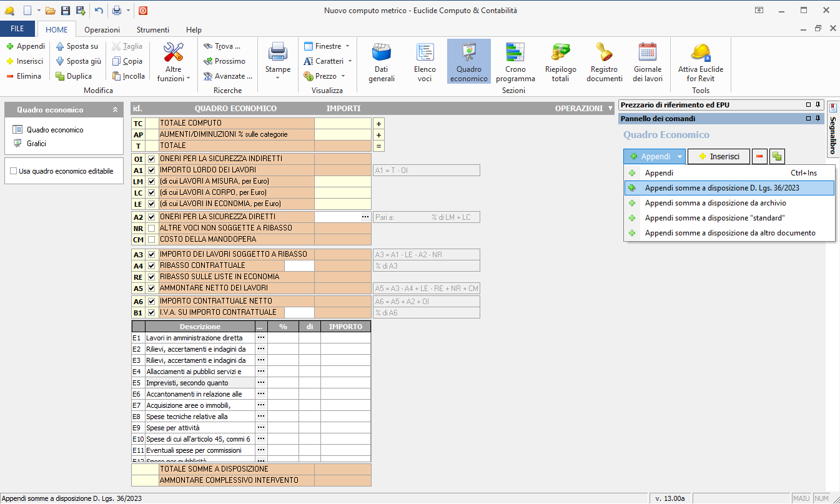Open Riepilogo totali icon
The height and width of the screenshot is (504, 840).
560,62
